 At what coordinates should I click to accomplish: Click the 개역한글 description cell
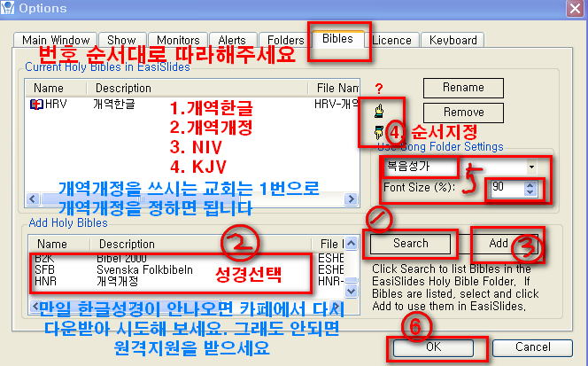click(x=114, y=104)
